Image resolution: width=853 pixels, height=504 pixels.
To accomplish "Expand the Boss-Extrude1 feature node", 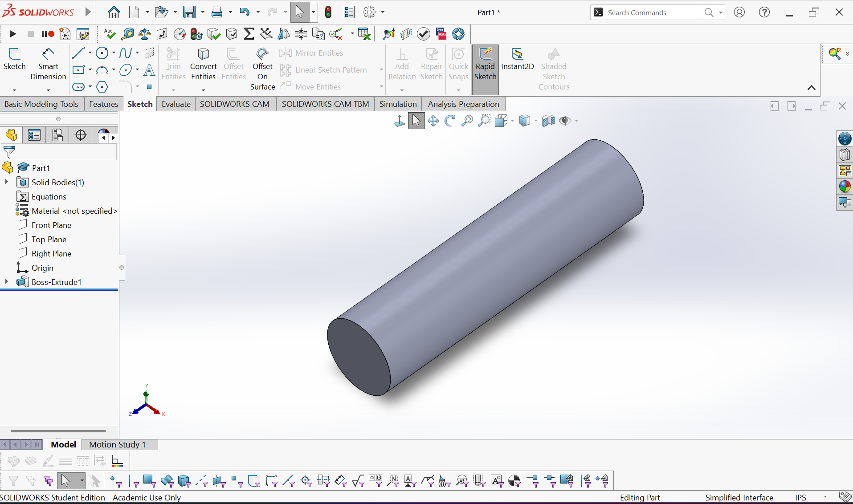I will pyautogui.click(x=6, y=282).
